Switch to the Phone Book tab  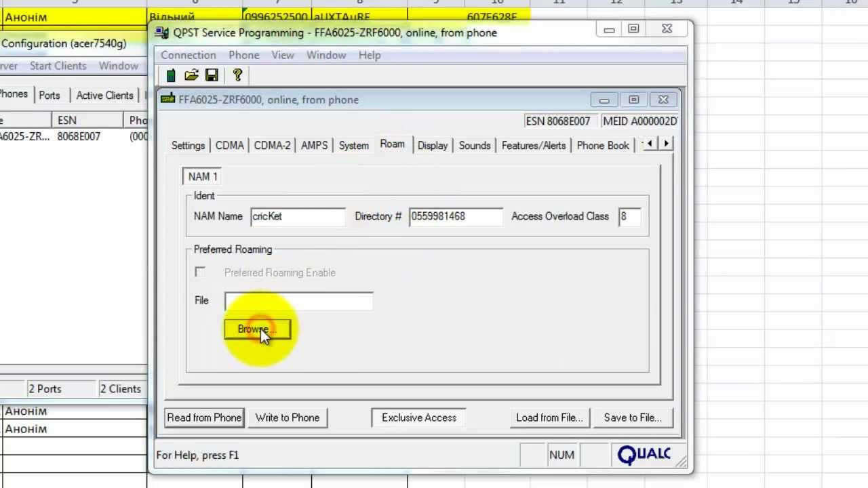[x=603, y=146]
